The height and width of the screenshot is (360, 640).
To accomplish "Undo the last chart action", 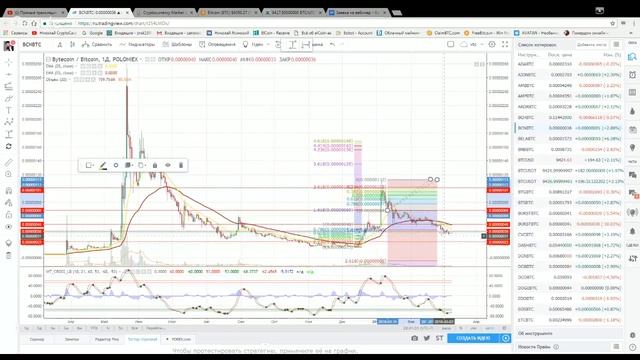I will 333,44.
